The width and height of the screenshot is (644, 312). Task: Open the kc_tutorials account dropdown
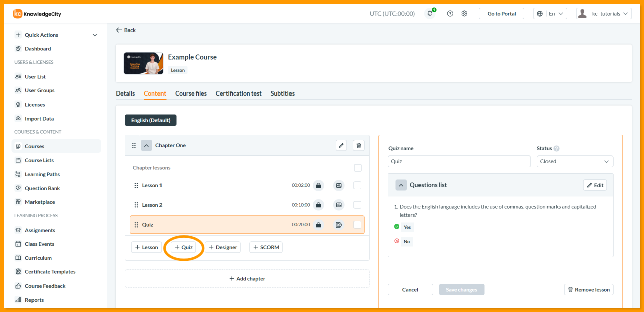pyautogui.click(x=604, y=14)
